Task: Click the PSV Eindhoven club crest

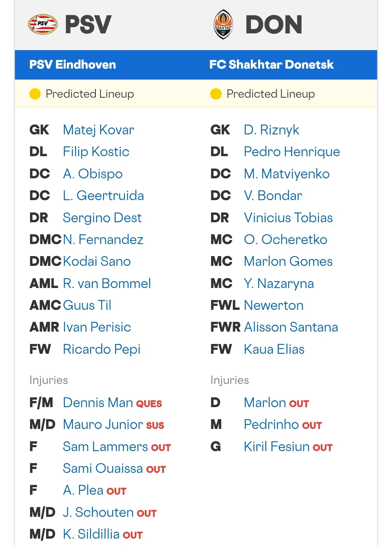Action: point(43,24)
